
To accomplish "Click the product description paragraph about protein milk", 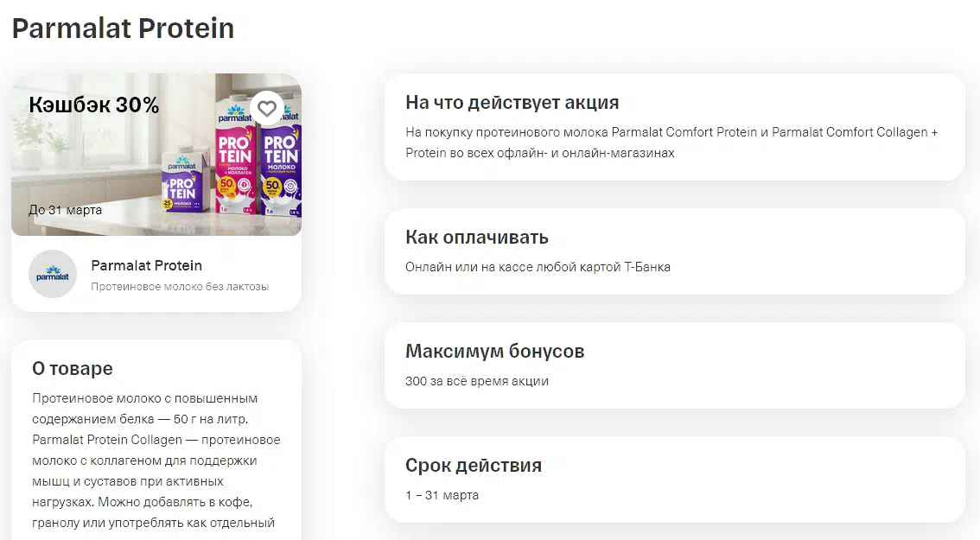I will tap(156, 461).
